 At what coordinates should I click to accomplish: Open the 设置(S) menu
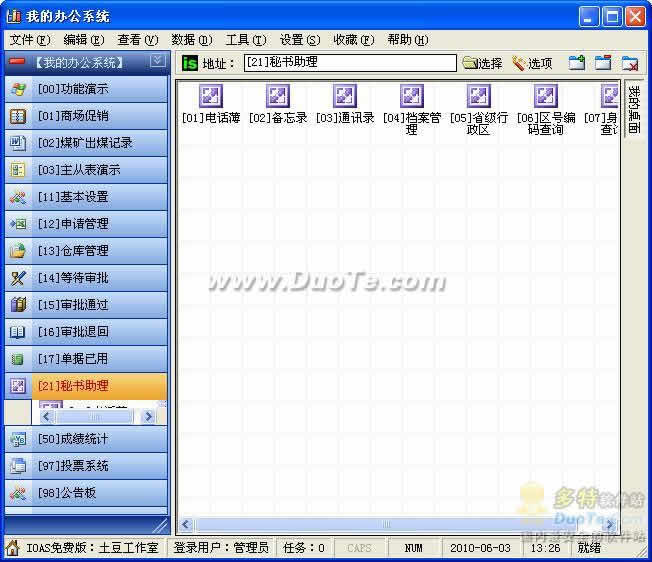pyautogui.click(x=300, y=40)
